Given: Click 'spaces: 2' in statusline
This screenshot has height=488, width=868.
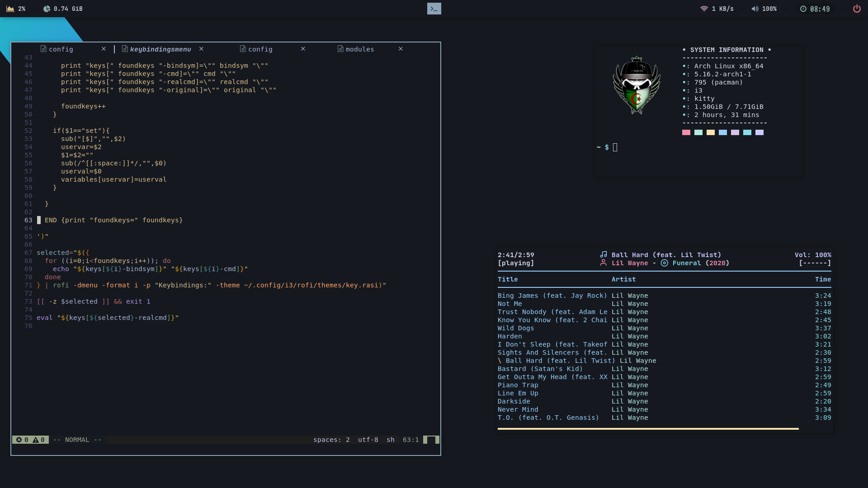Looking at the screenshot, I should (331, 440).
